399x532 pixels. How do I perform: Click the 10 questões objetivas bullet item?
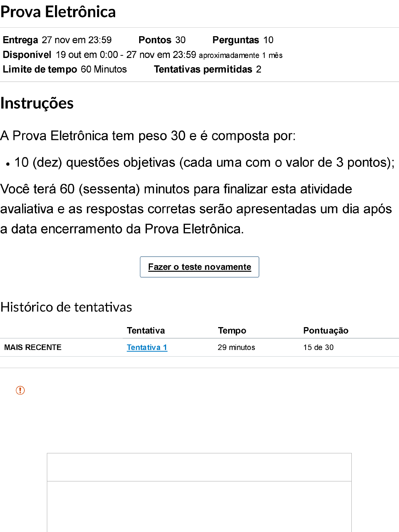[x=204, y=162]
